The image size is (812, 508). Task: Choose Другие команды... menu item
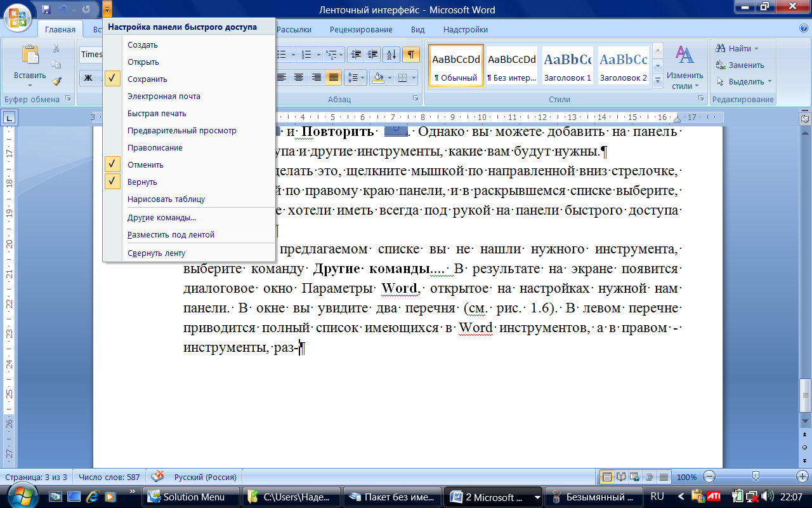(189, 217)
